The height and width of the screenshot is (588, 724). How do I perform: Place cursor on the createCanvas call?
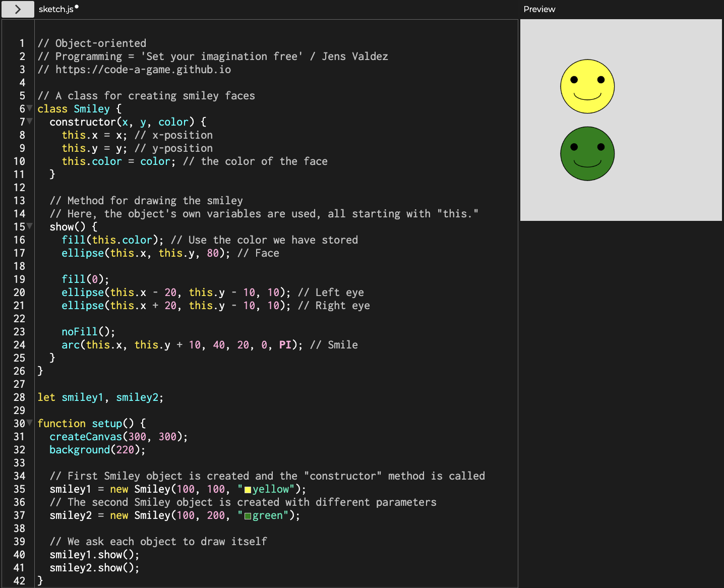pyautogui.click(x=86, y=437)
